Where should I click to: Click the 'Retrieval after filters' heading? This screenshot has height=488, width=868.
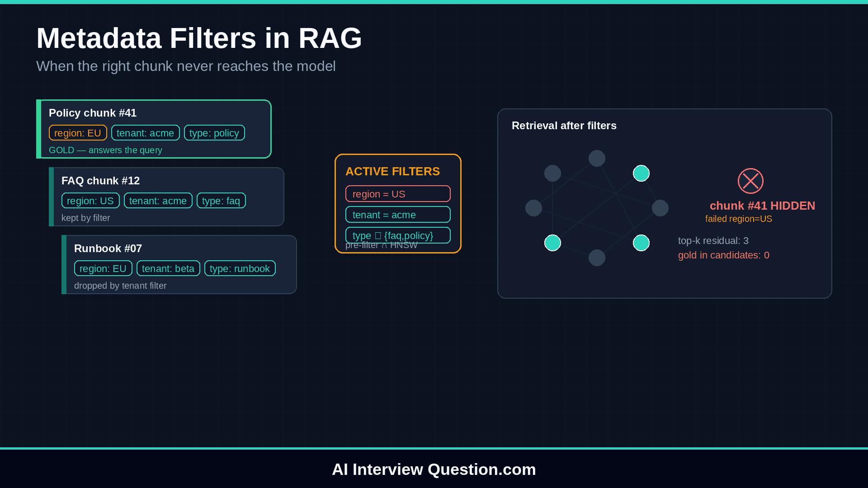[564, 126]
